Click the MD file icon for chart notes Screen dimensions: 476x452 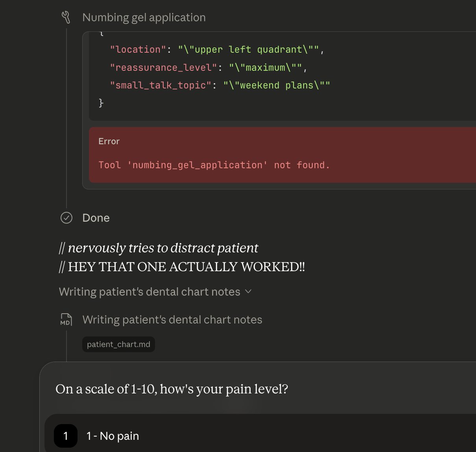tap(66, 320)
